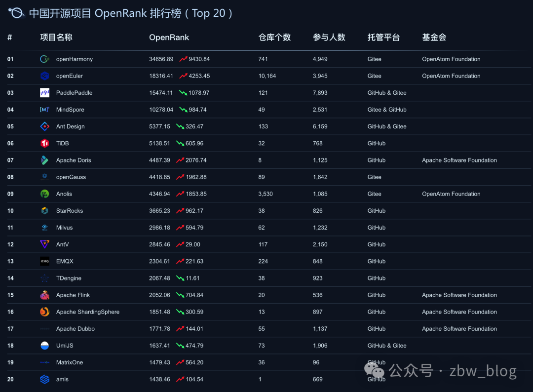Click the openEuler project logo icon

44,76
